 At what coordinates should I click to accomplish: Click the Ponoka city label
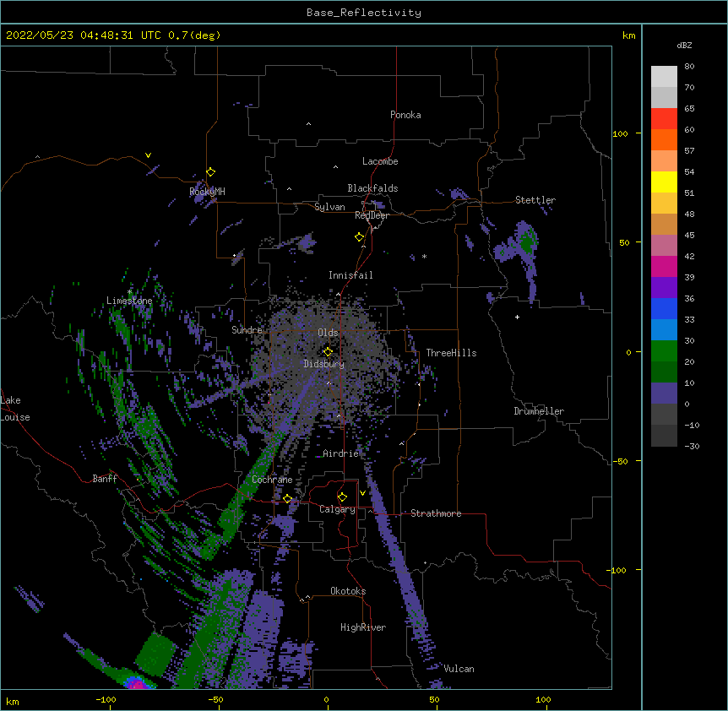coord(405,115)
